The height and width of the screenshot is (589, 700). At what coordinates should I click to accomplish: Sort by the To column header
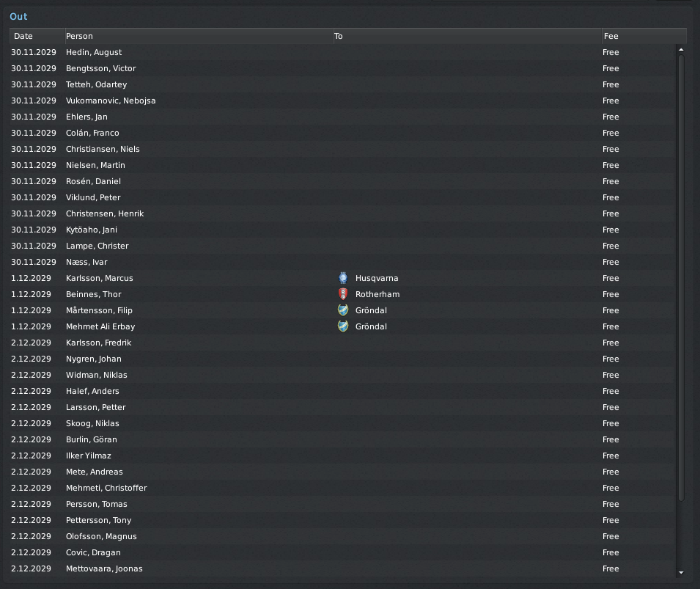point(468,36)
